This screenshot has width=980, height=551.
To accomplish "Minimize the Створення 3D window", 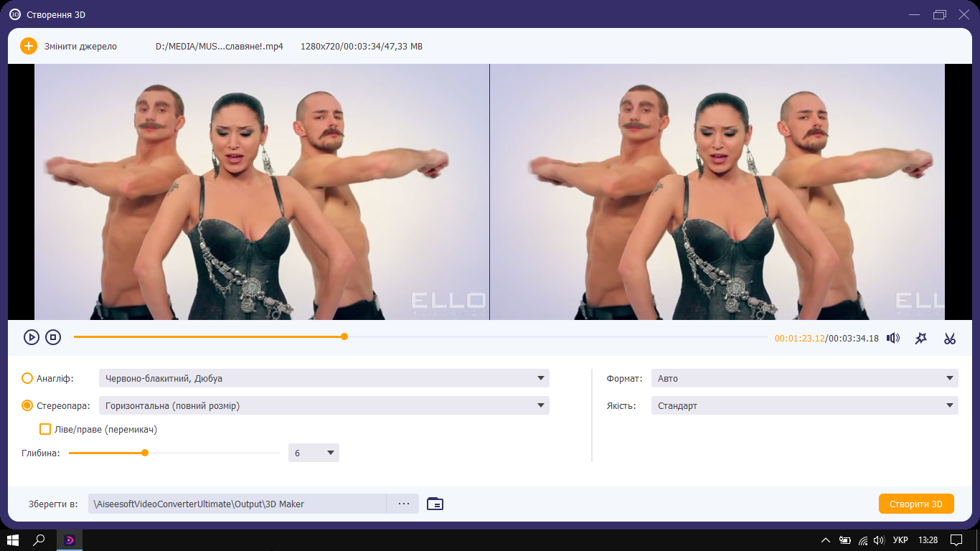I will pyautogui.click(x=914, y=14).
